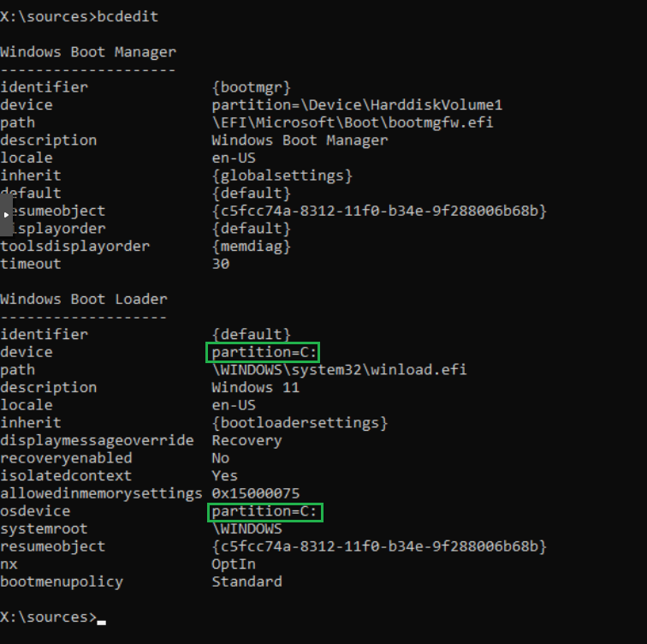Click the Windows Boot Loader section heading
647x644 pixels.
[x=84, y=299]
